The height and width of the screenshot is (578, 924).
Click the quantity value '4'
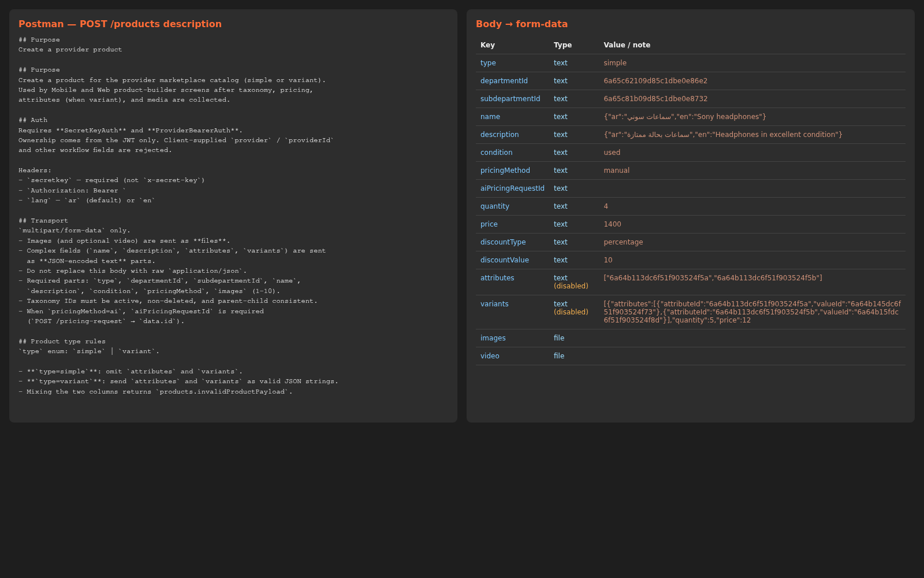point(606,206)
